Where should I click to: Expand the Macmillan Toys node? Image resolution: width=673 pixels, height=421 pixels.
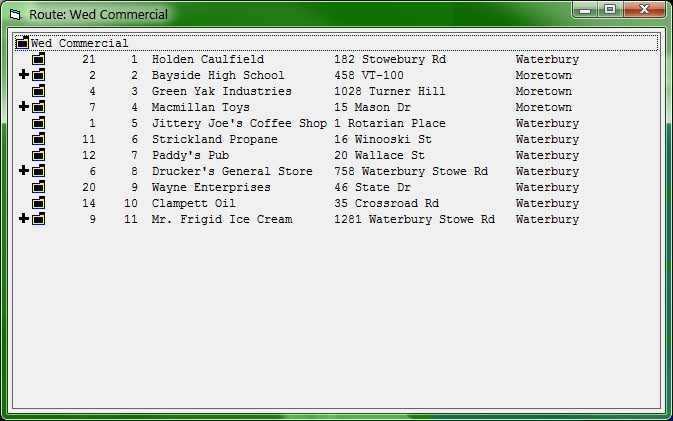[24, 106]
